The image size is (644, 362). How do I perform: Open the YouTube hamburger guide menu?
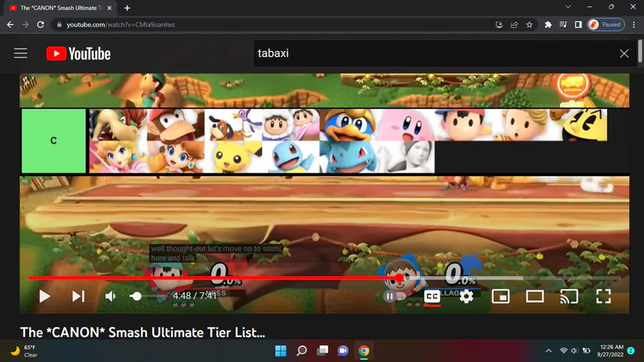click(21, 54)
